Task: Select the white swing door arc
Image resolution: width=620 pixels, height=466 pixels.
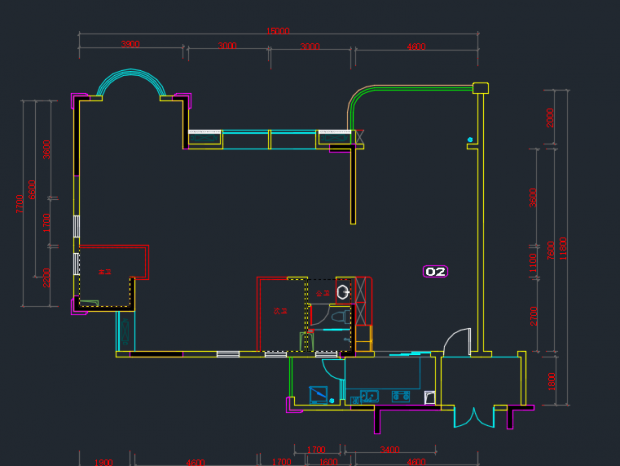Action: coord(457,340)
